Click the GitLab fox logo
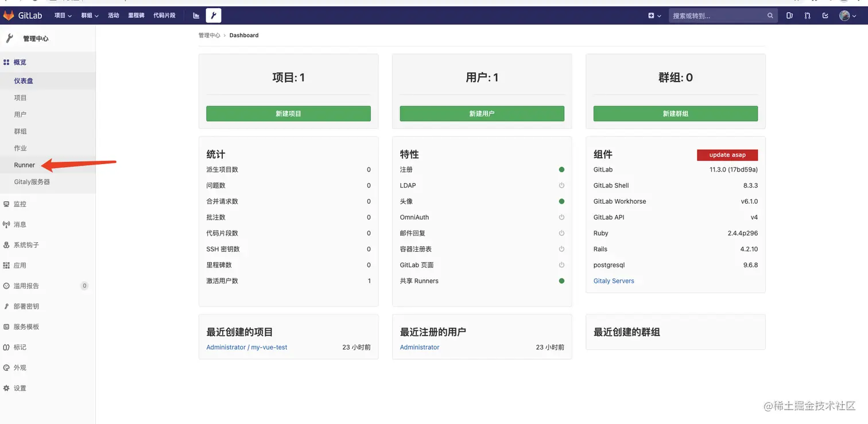This screenshot has width=868, height=424. click(9, 15)
